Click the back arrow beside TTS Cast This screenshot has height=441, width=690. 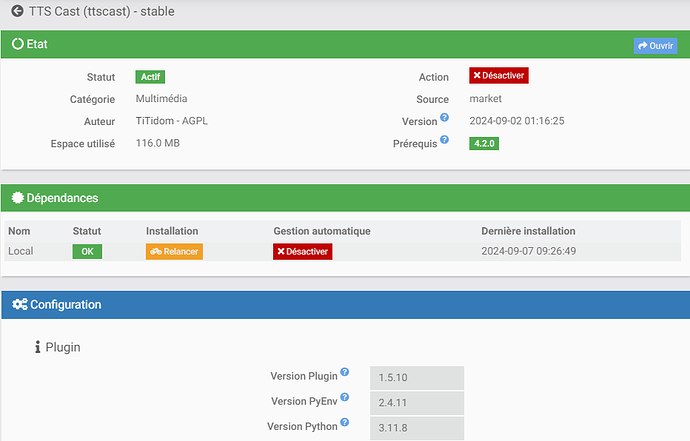point(17,11)
